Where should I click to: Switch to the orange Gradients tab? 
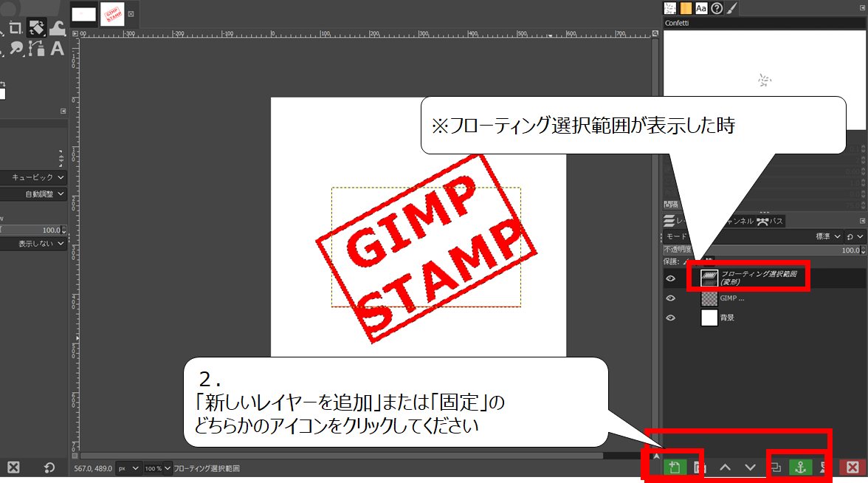[685, 8]
